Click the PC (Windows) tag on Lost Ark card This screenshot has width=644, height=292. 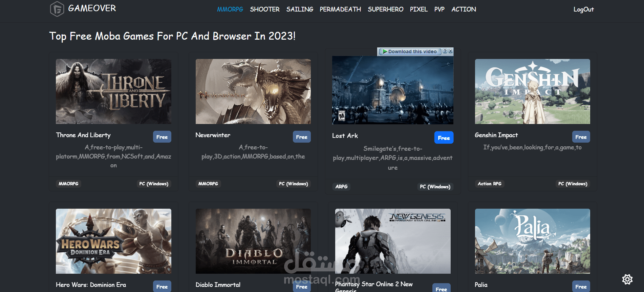435,187
